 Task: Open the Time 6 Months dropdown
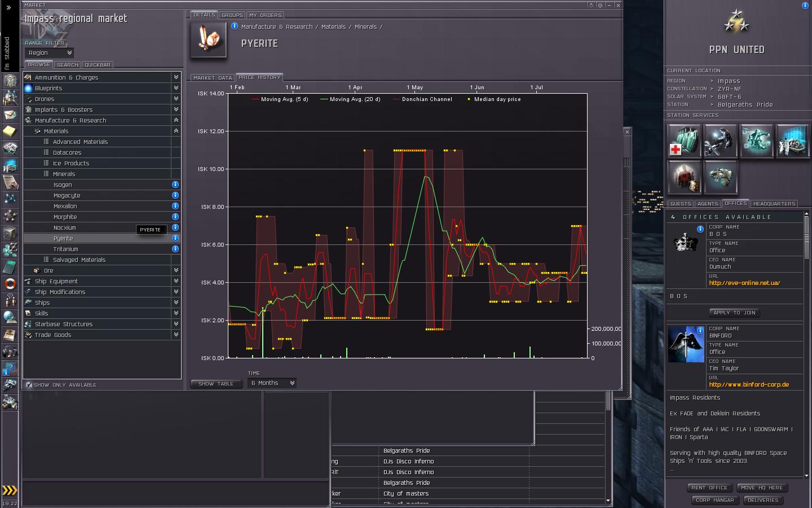(x=272, y=383)
